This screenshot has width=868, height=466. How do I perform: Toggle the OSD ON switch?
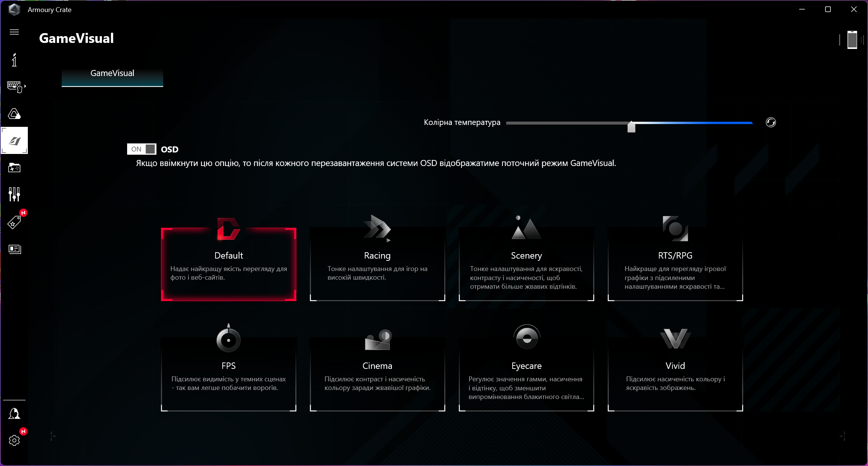point(142,149)
